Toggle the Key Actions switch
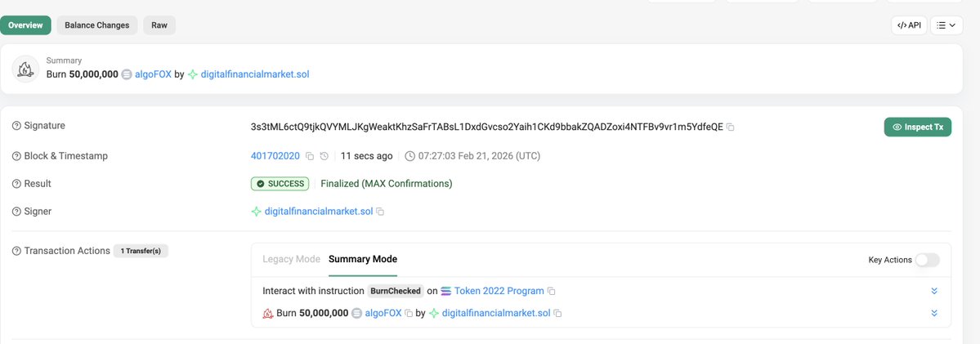Screen dimensions: 980x344 pyautogui.click(x=927, y=260)
